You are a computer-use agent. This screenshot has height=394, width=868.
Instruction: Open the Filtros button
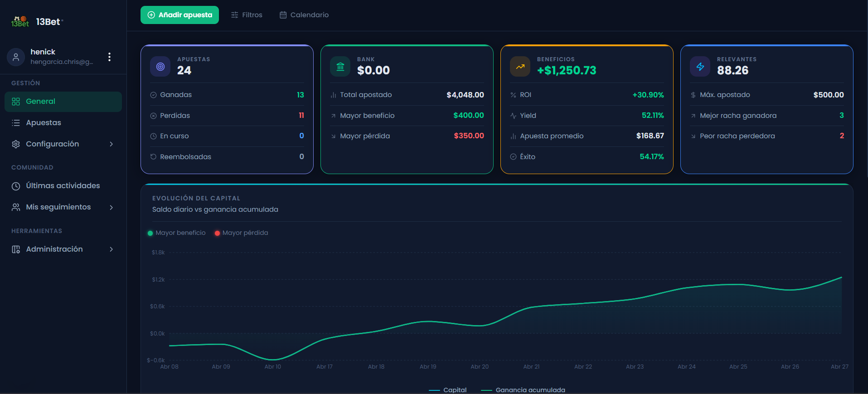(247, 15)
